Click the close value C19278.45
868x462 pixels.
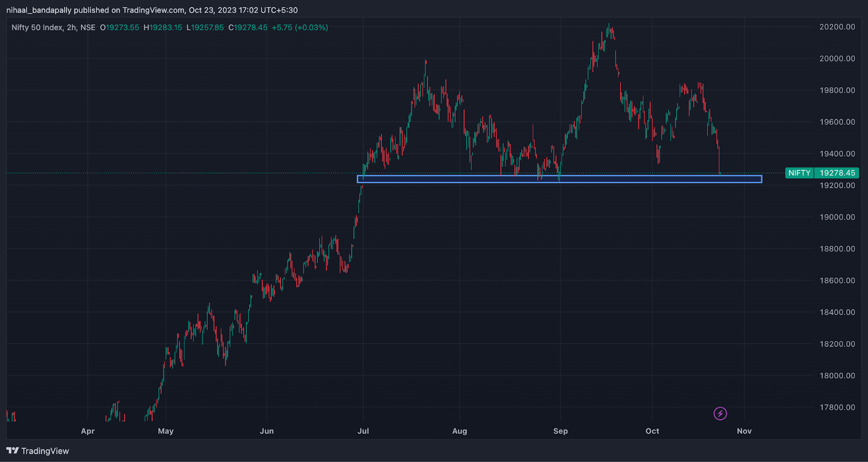pos(248,28)
